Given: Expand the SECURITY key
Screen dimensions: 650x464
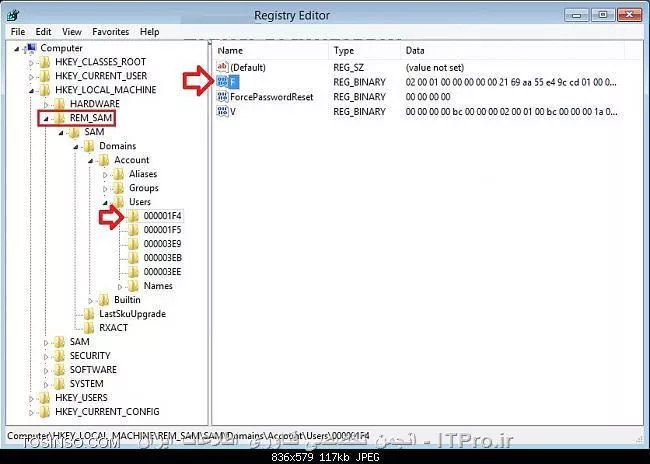Looking at the screenshot, I should pyautogui.click(x=46, y=357).
